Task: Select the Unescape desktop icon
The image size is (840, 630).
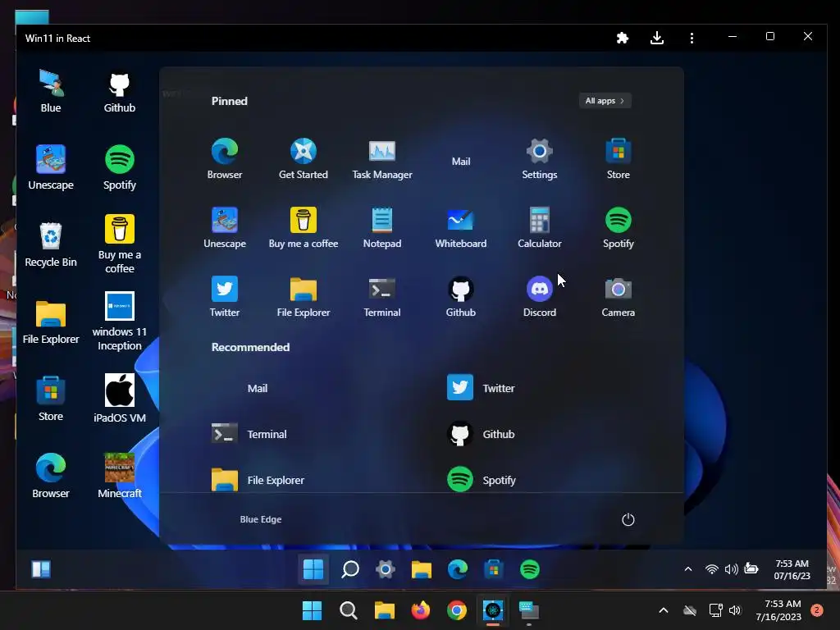Action: (x=51, y=167)
